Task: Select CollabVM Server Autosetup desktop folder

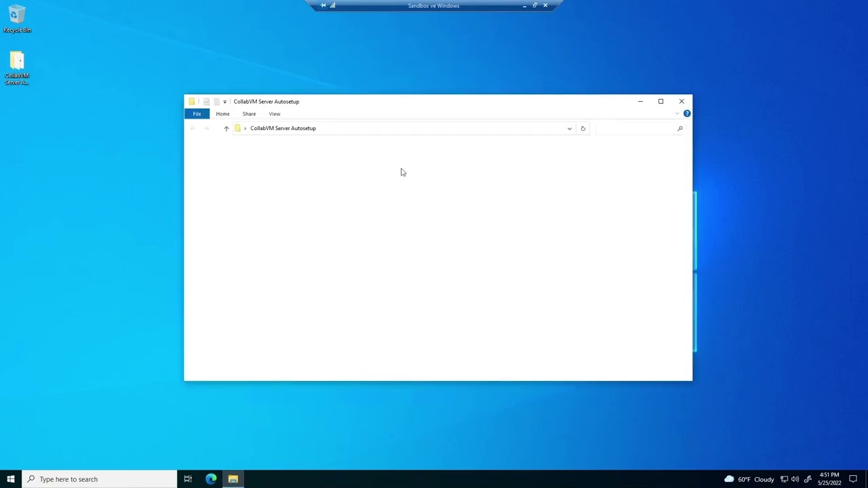Action: coord(17,68)
